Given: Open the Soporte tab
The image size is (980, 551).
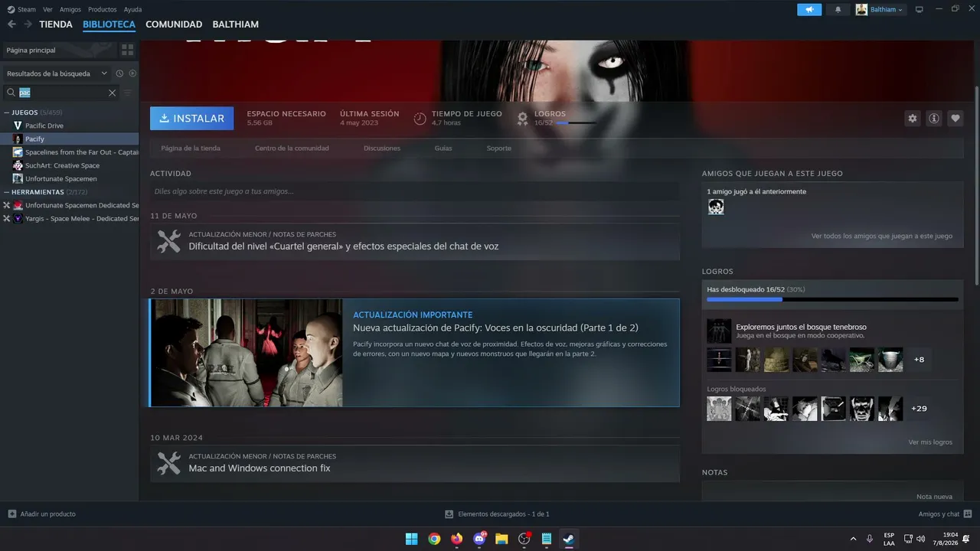Looking at the screenshot, I should click(499, 148).
